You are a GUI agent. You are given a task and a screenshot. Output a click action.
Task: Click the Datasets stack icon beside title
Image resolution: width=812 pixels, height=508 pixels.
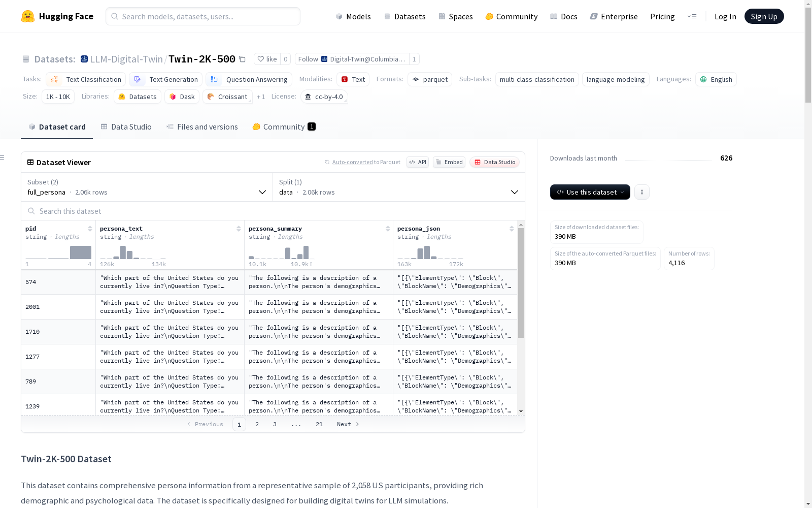tap(26, 59)
